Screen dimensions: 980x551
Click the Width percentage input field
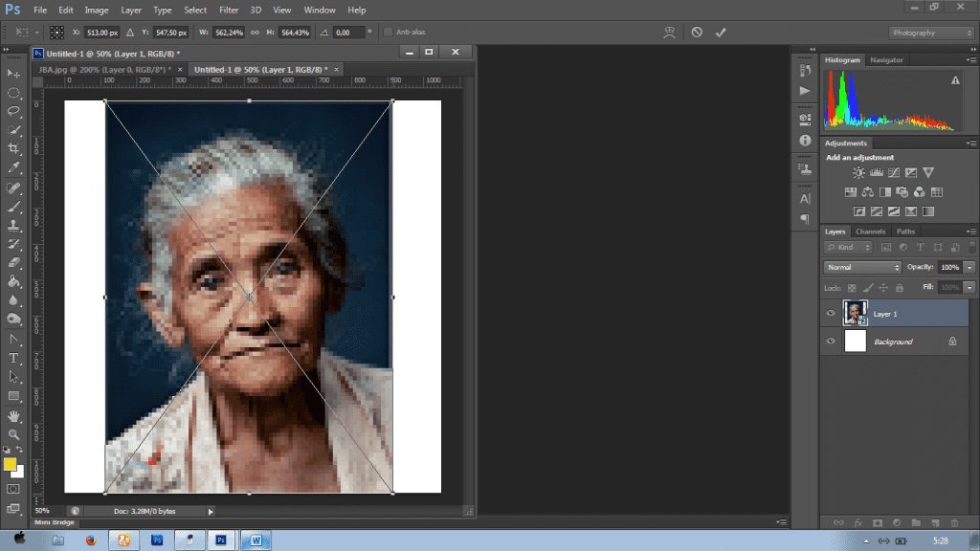click(229, 33)
